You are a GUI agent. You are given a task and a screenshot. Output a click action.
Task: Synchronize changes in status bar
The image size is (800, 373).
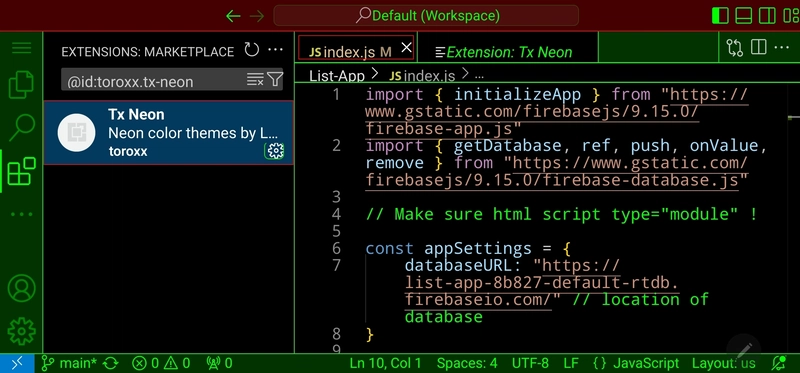pyautogui.click(x=111, y=363)
